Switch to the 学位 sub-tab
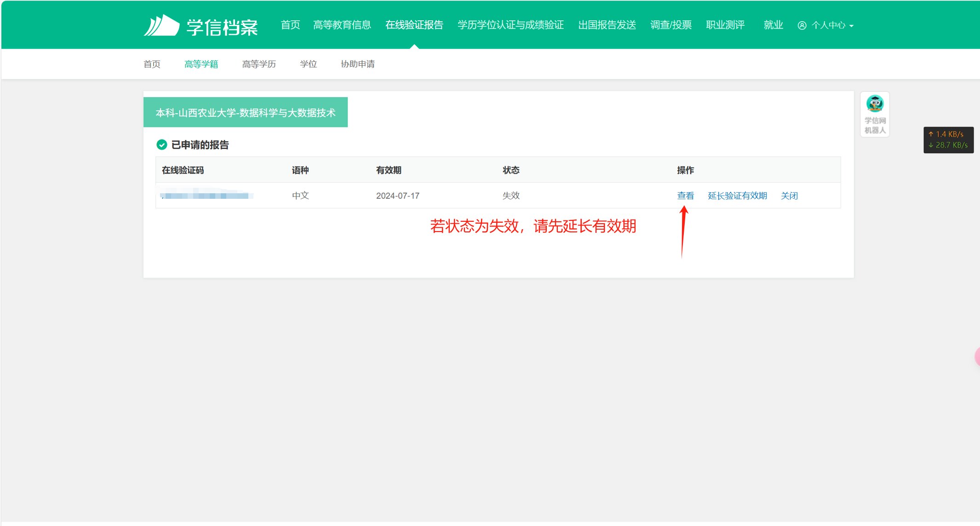Viewport: 980px width, 526px height. (x=308, y=64)
